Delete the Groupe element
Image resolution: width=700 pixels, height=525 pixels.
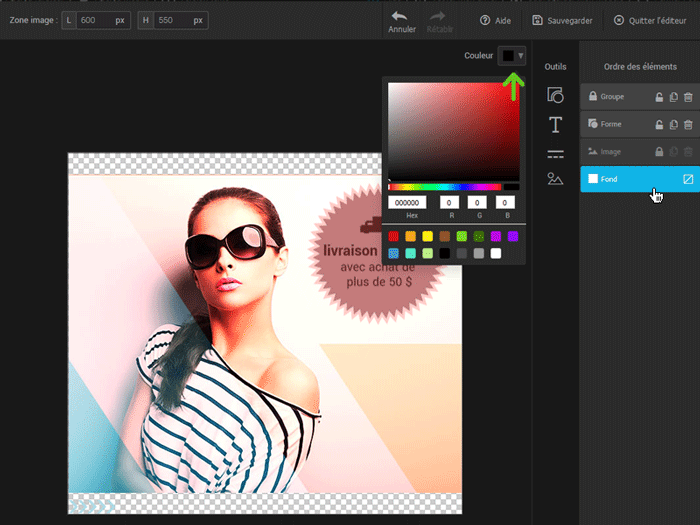[x=688, y=97]
